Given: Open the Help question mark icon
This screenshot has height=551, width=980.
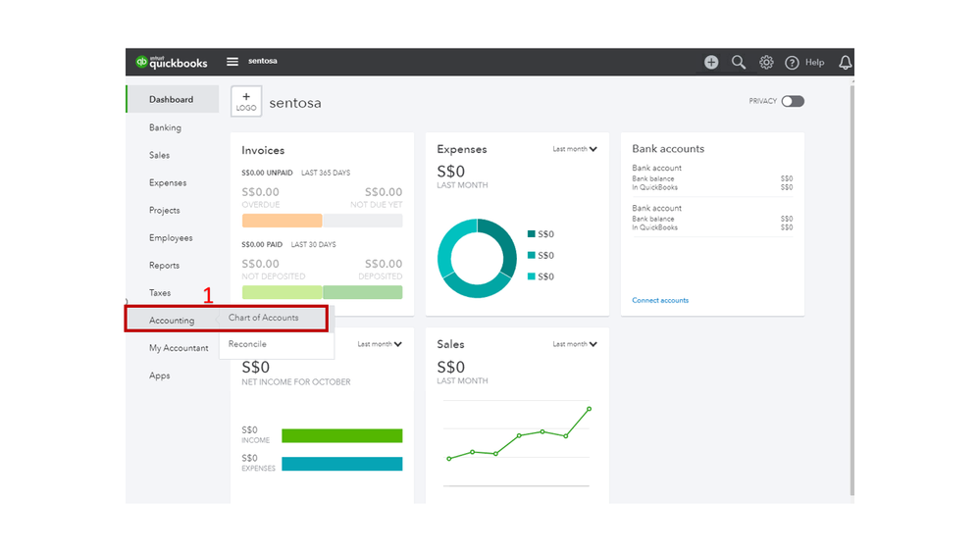Looking at the screenshot, I should pos(793,63).
